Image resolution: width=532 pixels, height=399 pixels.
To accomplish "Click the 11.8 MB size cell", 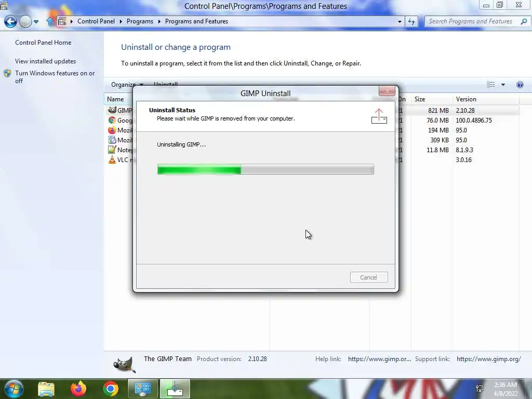I will click(x=437, y=150).
